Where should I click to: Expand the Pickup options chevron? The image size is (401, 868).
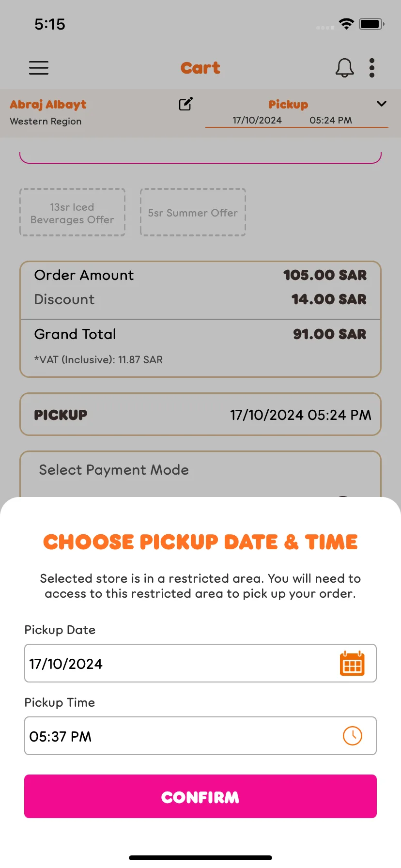point(382,104)
